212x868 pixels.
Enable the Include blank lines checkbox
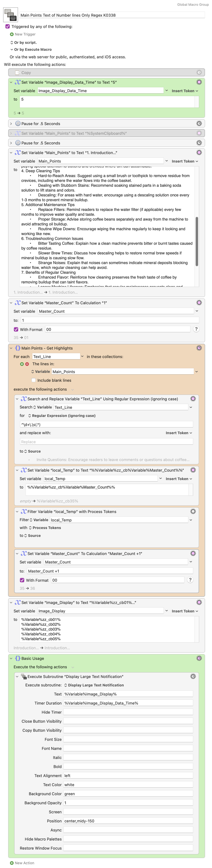[x=33, y=380]
